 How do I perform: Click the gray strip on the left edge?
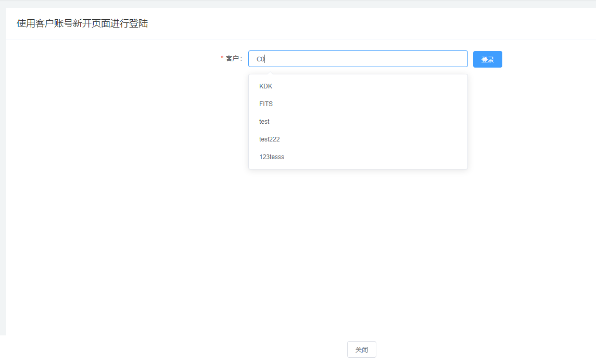[x=3, y=182]
